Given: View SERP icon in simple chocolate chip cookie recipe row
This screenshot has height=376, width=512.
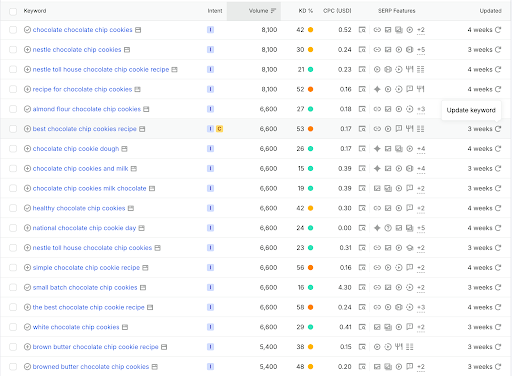Looking at the screenshot, I should (362, 268).
